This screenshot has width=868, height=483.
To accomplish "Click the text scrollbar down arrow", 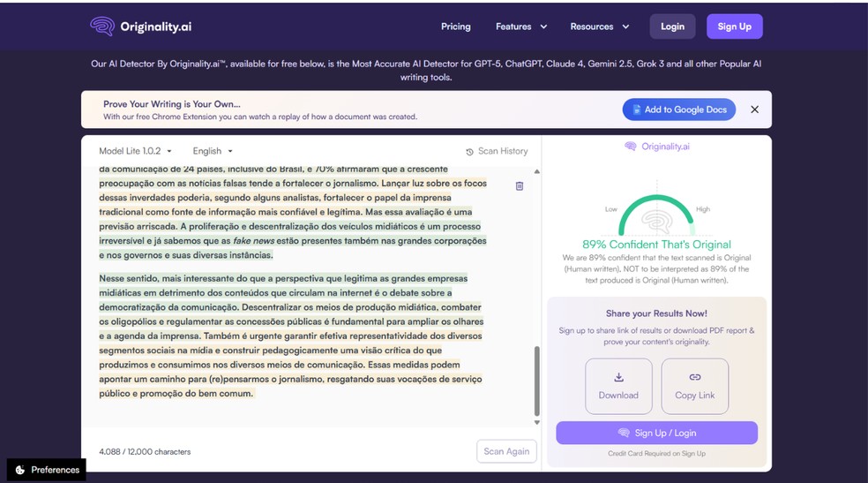I will pos(536,423).
